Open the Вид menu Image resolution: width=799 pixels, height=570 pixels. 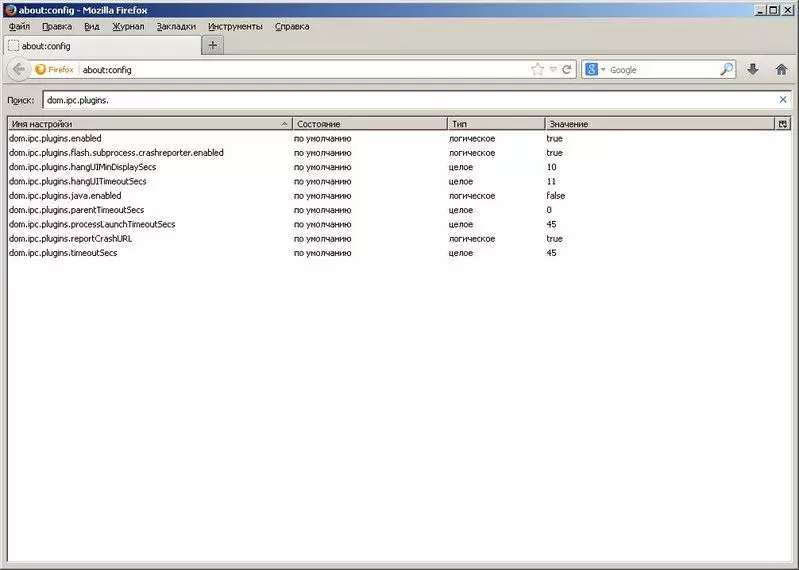[x=92, y=26]
